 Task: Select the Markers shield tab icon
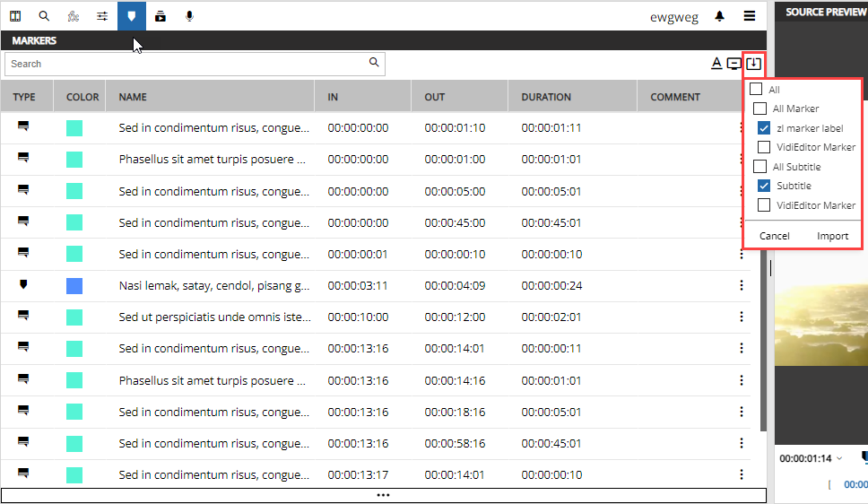[x=132, y=16]
